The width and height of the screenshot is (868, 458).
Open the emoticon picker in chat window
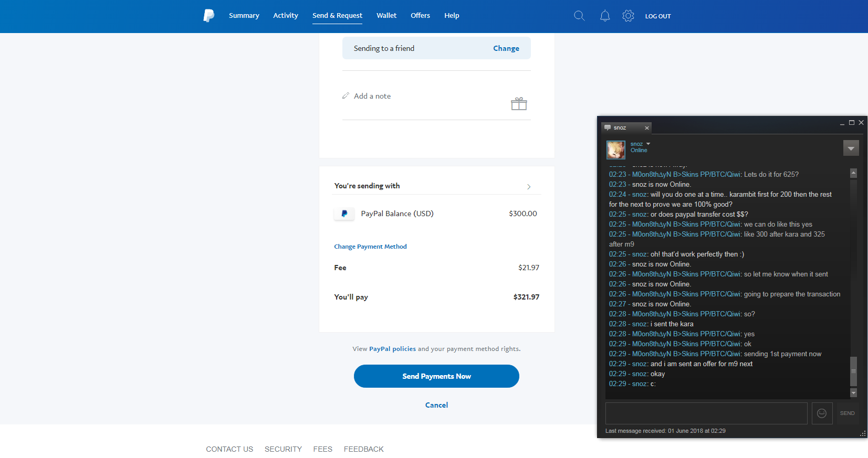pos(822,413)
